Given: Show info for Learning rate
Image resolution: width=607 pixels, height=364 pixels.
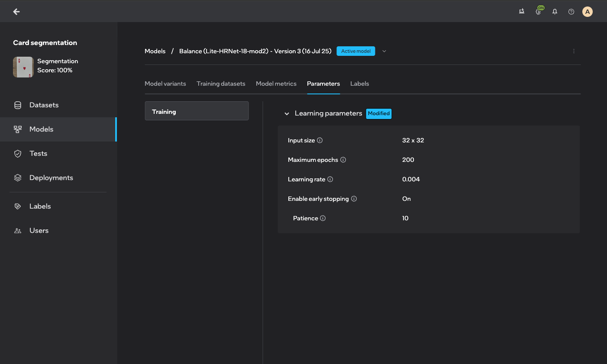Looking at the screenshot, I should pyautogui.click(x=330, y=179).
